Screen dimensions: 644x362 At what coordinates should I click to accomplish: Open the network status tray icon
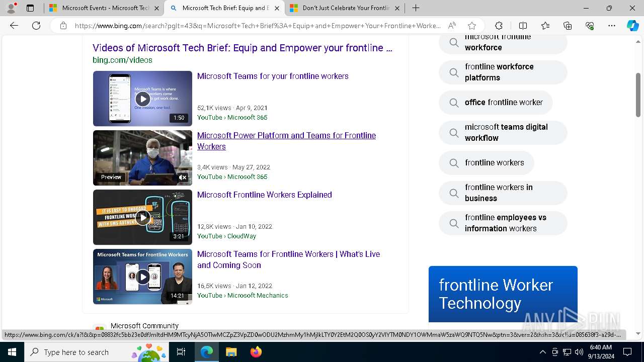tap(567, 352)
